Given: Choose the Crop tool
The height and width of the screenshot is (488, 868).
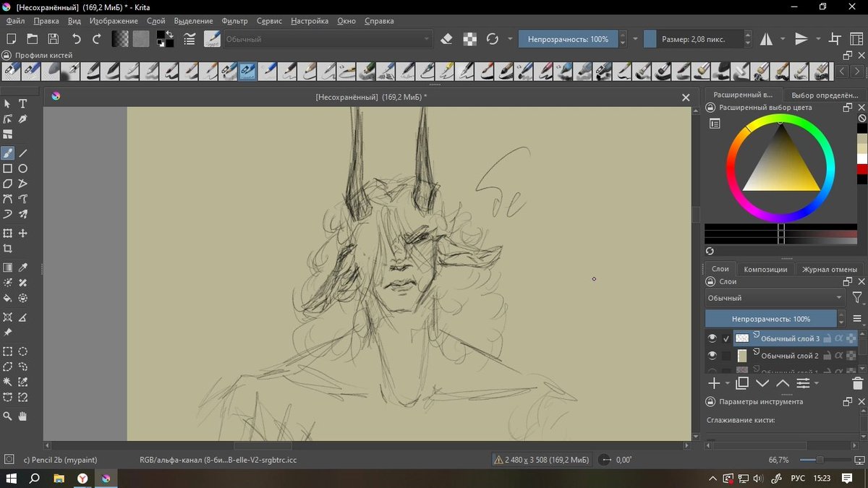Looking at the screenshot, I should pyautogui.click(x=7, y=249).
